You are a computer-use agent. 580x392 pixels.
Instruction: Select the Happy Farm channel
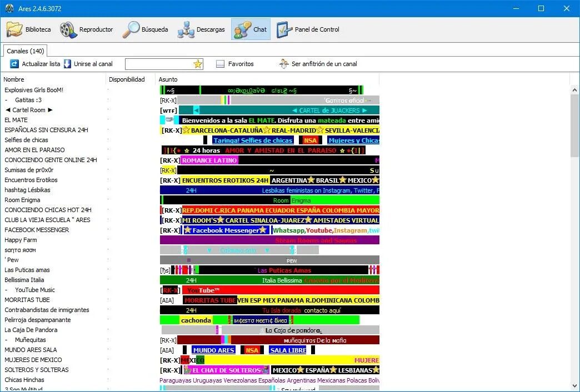(x=21, y=240)
